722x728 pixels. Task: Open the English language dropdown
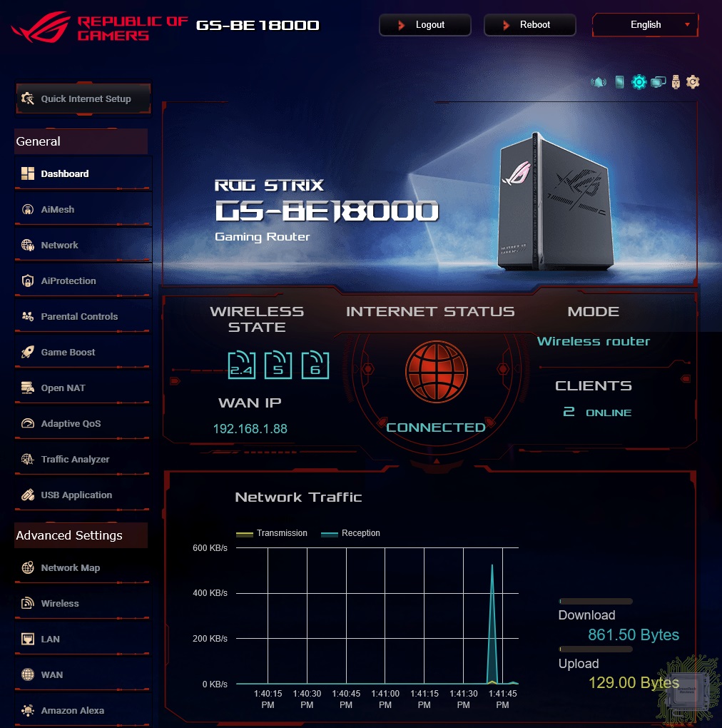pyautogui.click(x=645, y=24)
